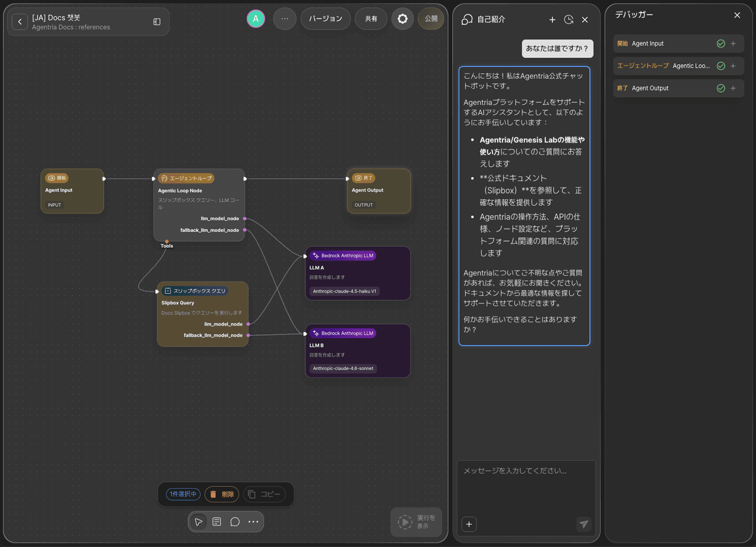This screenshot has width=756, height=547.
Task: Click the green check on Agent Input row
Action: (x=721, y=43)
